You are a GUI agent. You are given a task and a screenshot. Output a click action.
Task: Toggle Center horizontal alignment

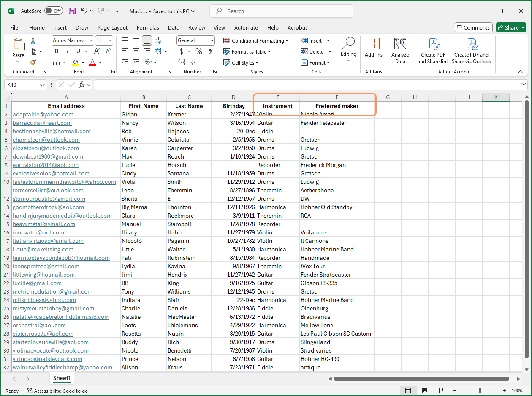click(136, 51)
